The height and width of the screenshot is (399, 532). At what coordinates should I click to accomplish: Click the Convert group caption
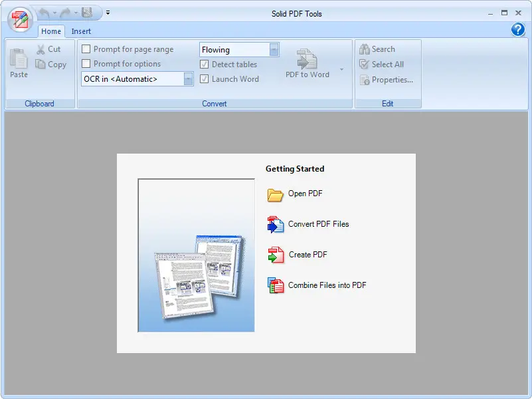coord(214,104)
